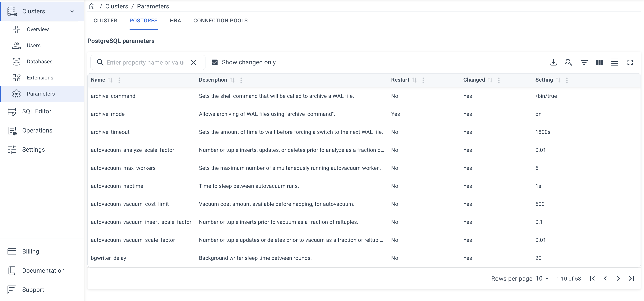Open the table filter icon
The height and width of the screenshot is (301, 644).
click(x=584, y=62)
